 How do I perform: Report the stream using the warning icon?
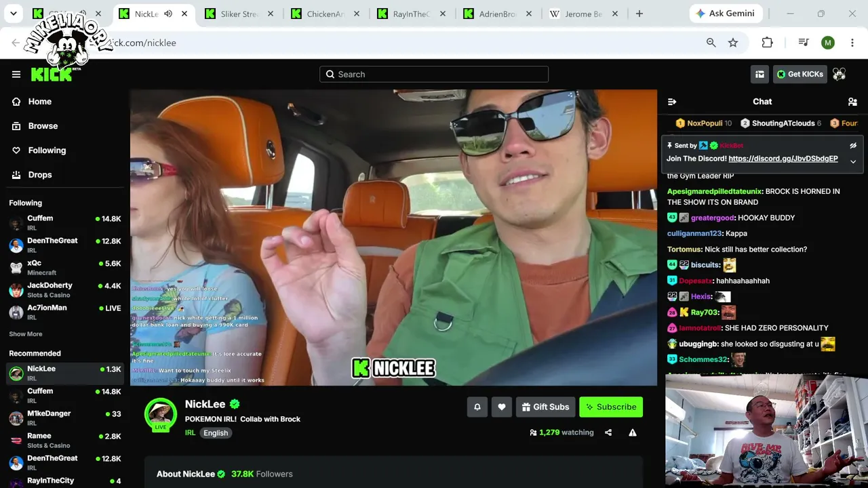[633, 432]
